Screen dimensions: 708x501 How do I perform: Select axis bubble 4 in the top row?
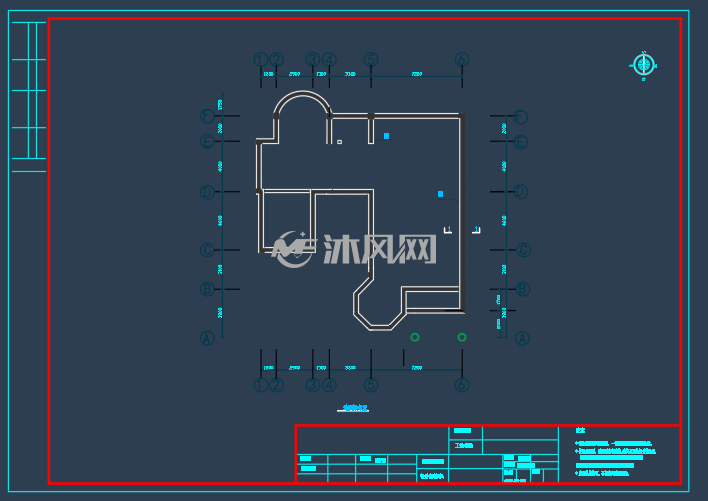pos(329,60)
